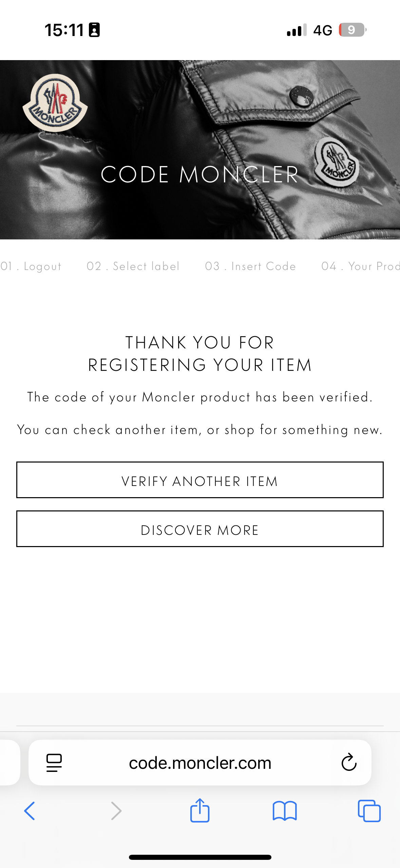This screenshot has height=868, width=400.
Task: Tap the Safari forward arrow
Action: 116,811
